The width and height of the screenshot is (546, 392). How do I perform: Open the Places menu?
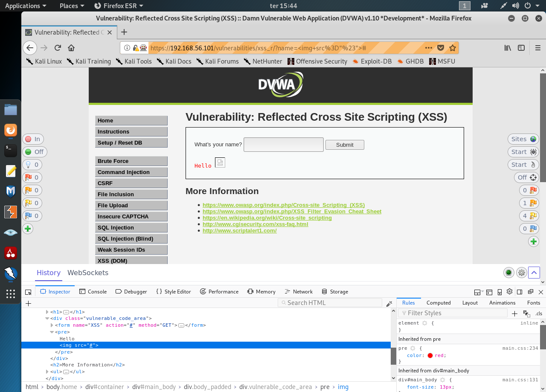tap(72, 6)
